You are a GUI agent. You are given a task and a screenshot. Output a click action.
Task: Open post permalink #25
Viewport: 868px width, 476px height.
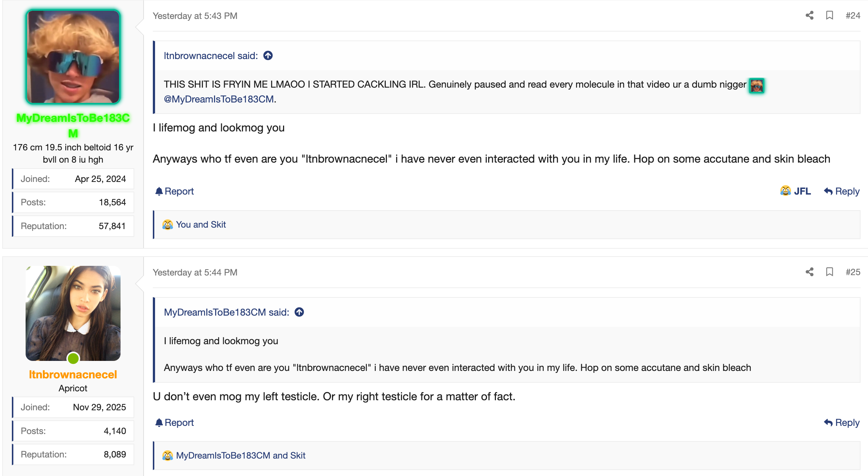(x=853, y=272)
